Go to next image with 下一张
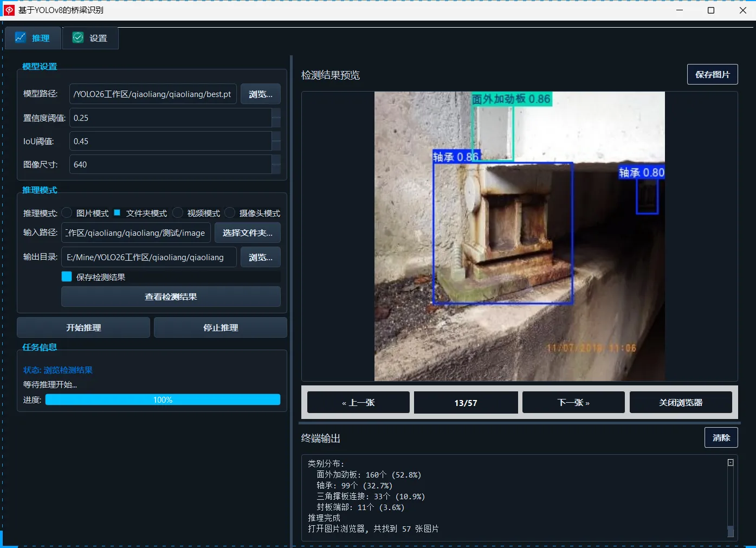 click(x=573, y=403)
